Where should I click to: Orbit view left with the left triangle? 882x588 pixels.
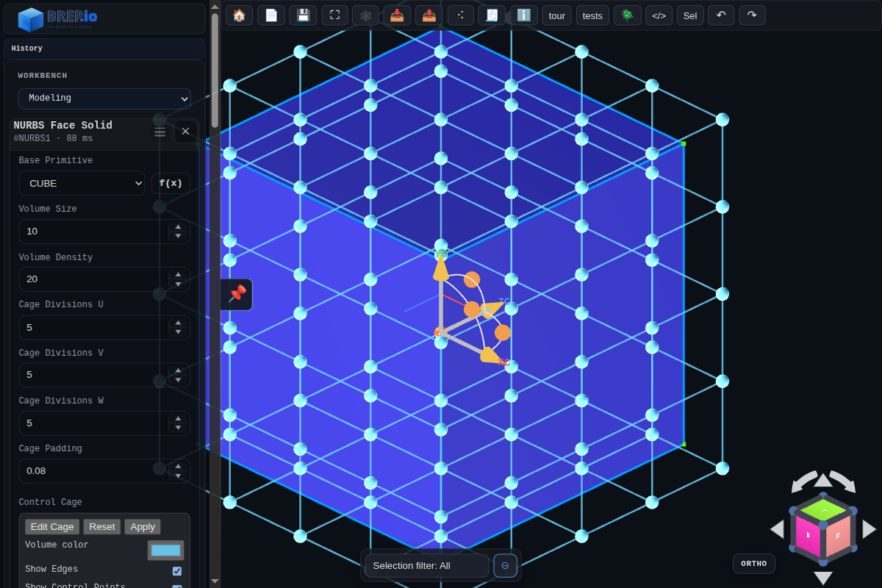pyautogui.click(x=777, y=529)
